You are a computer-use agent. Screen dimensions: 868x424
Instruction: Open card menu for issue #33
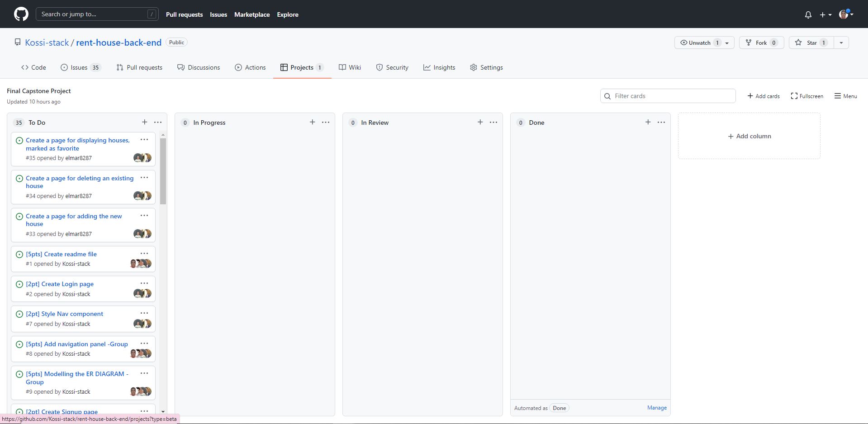[x=144, y=216]
